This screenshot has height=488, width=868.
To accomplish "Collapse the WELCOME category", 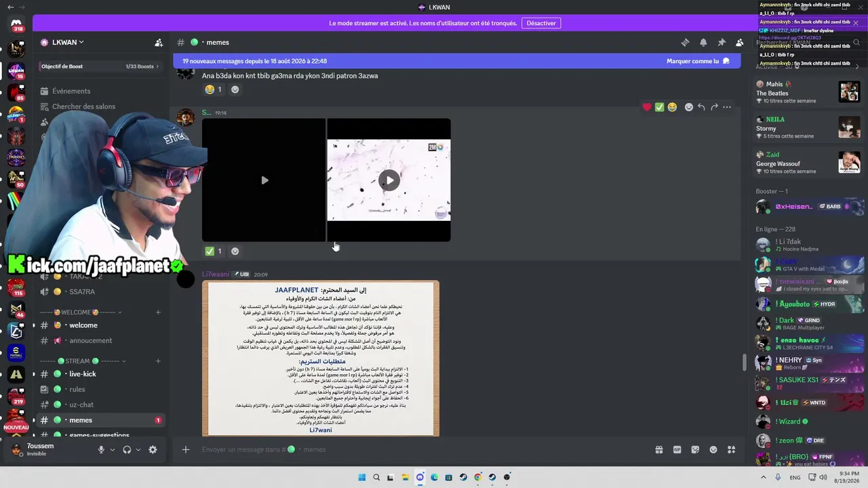I will pos(81,312).
